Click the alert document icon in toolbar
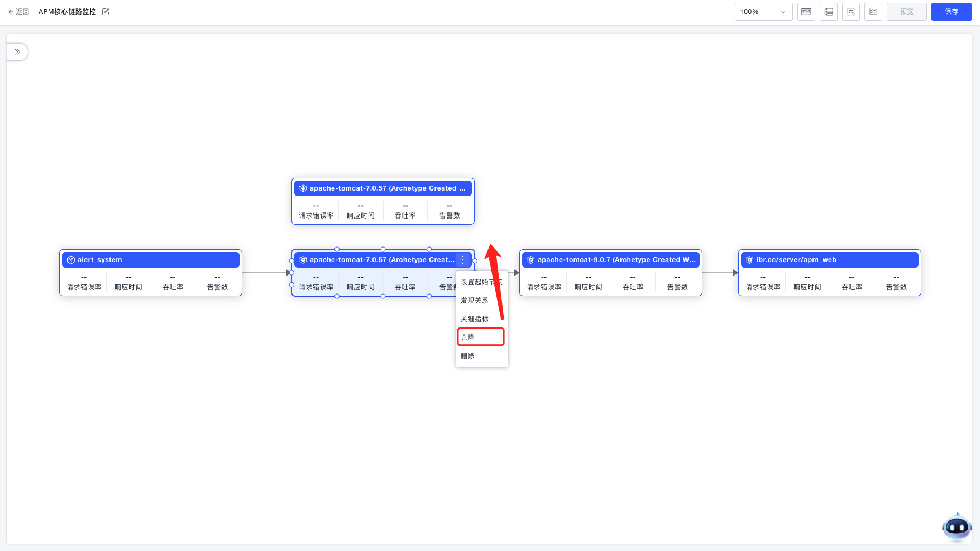 click(x=850, y=12)
